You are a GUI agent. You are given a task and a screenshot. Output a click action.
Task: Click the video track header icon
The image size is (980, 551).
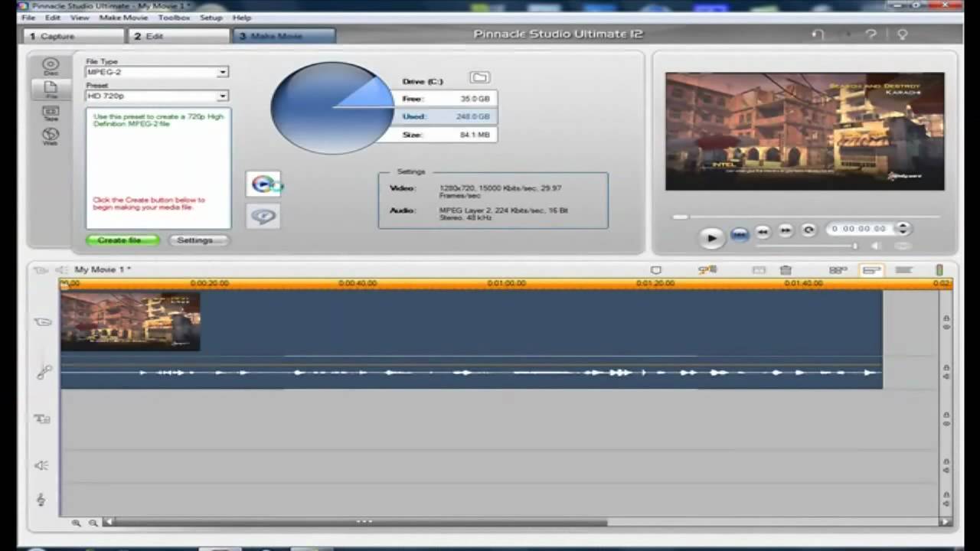(x=43, y=322)
